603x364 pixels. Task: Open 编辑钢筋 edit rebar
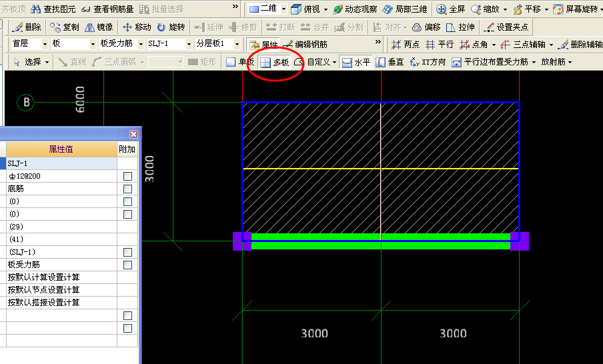pyautogui.click(x=306, y=45)
